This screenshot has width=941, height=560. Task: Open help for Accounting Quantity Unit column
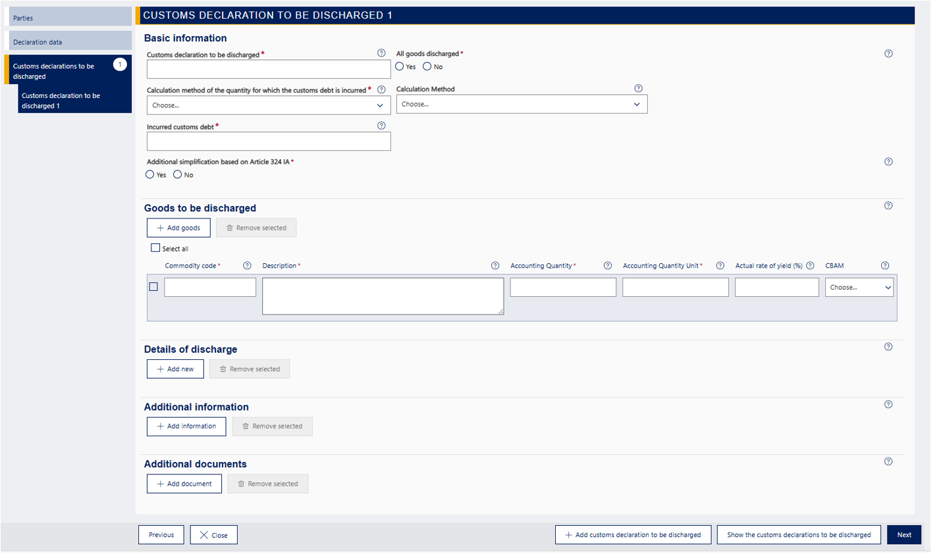coord(720,266)
